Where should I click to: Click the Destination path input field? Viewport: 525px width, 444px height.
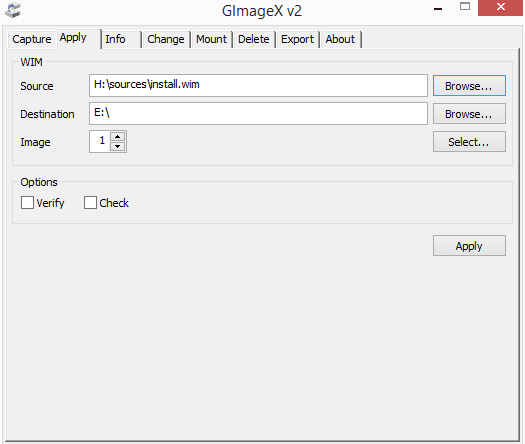(x=258, y=114)
